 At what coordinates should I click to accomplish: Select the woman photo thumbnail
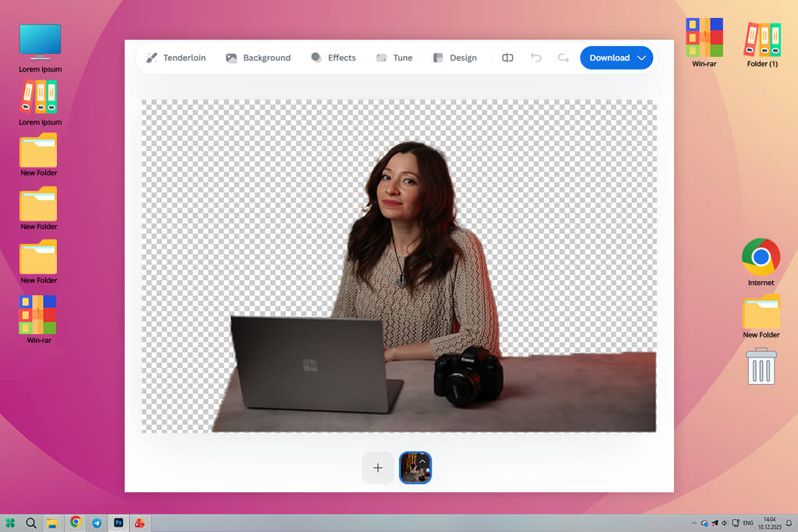point(415,467)
